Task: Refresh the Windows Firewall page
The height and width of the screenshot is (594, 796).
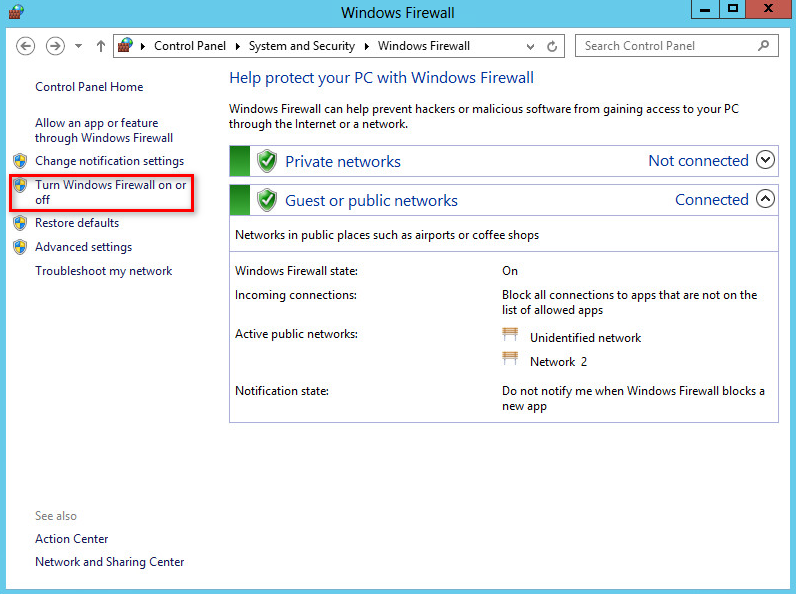Action: tap(552, 46)
